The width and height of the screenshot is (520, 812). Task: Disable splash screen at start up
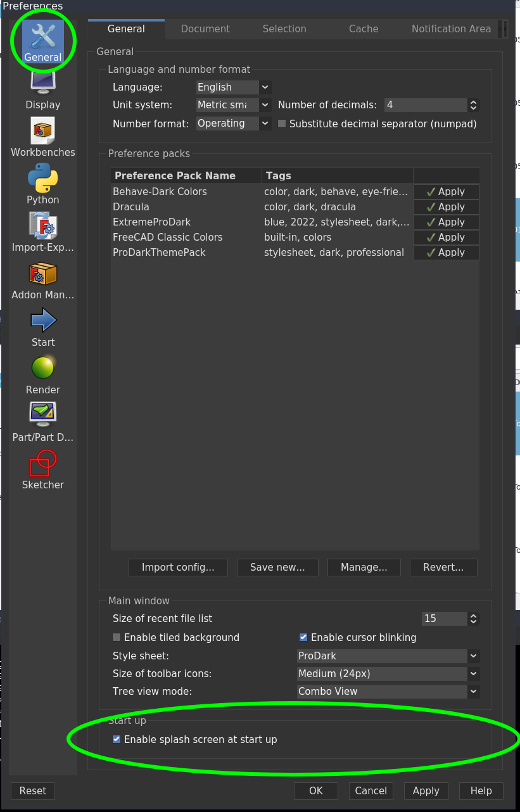(x=116, y=739)
